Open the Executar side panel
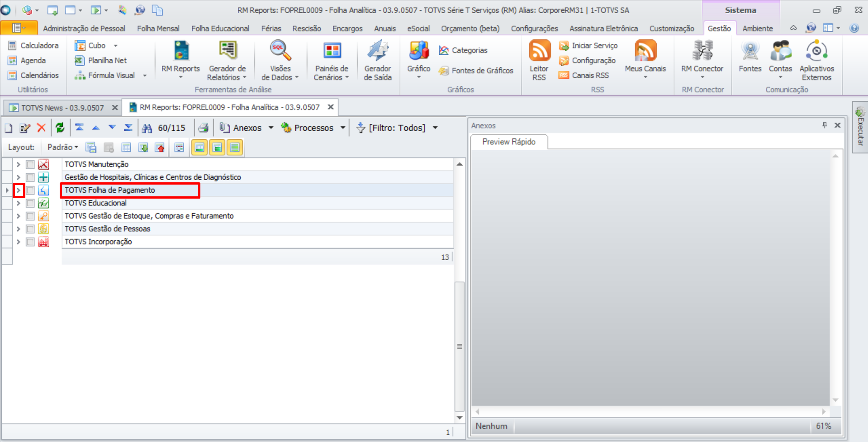 click(860, 127)
